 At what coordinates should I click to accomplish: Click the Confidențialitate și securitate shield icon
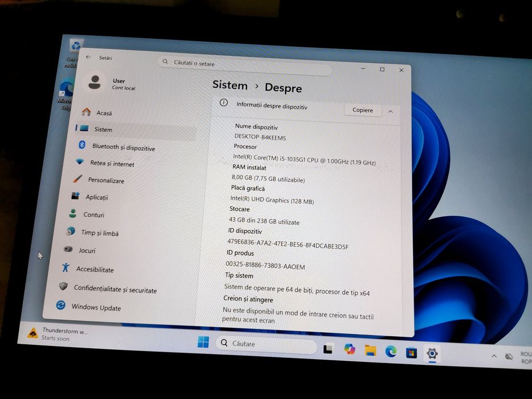(x=63, y=286)
